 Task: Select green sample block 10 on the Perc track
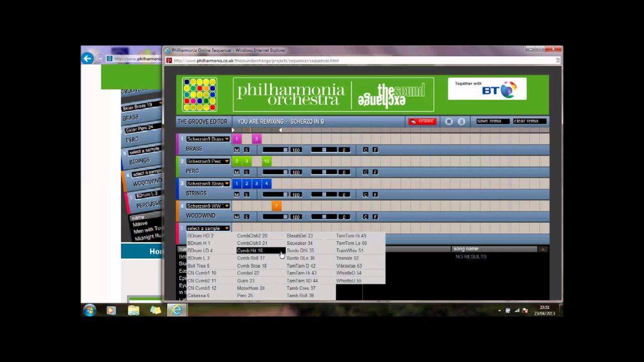tap(266, 161)
